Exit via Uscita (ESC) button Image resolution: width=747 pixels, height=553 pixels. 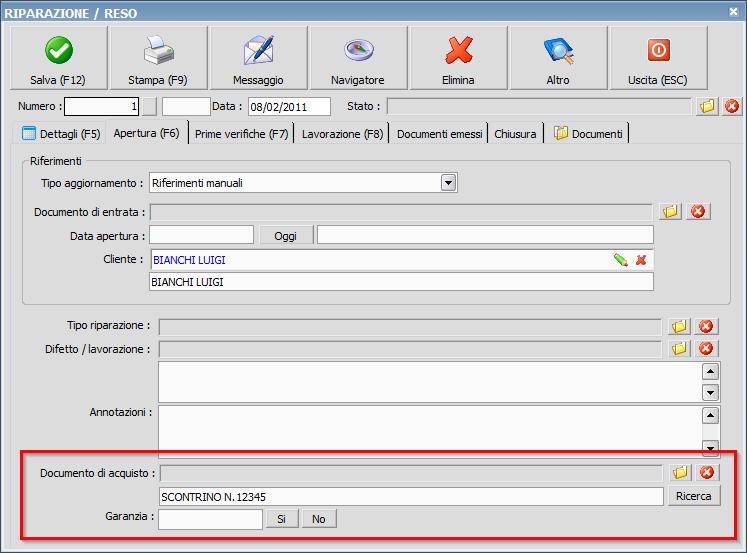click(658, 58)
